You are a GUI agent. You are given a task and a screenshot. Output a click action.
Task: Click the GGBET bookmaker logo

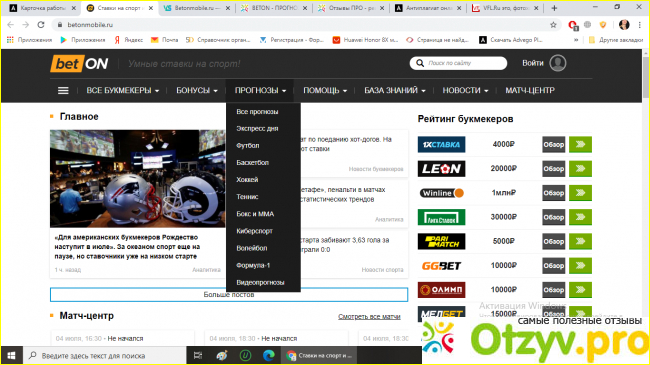click(441, 265)
